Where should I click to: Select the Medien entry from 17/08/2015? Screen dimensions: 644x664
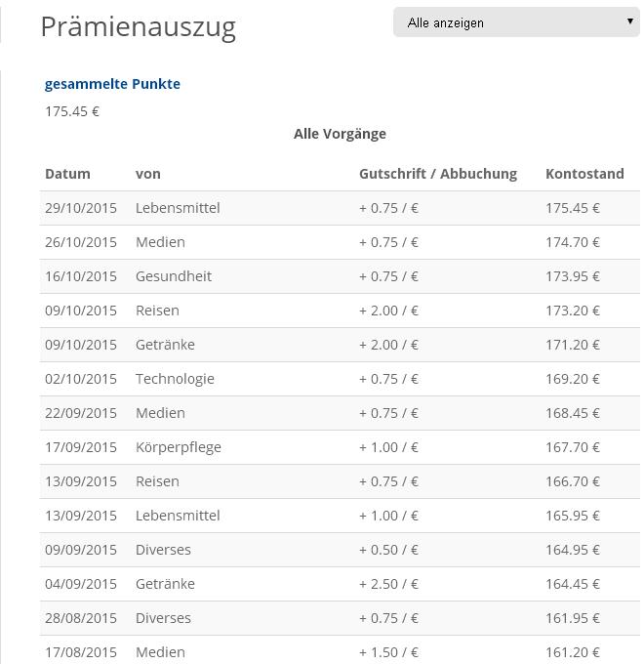coord(340,650)
